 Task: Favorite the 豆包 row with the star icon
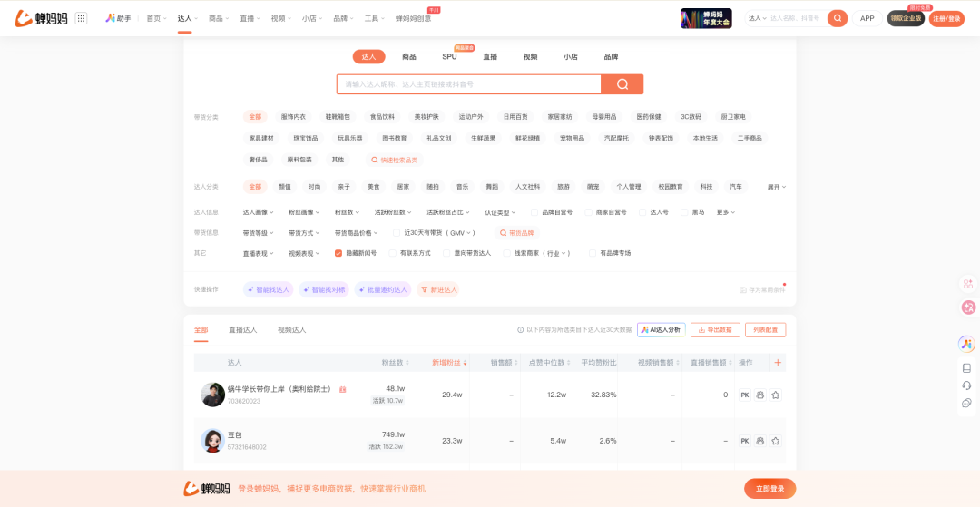click(776, 441)
